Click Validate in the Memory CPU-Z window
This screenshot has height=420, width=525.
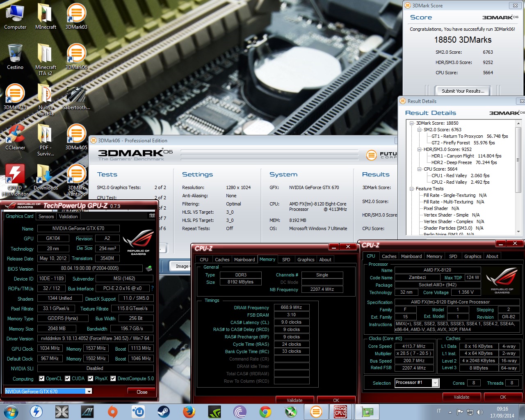tap(294, 400)
